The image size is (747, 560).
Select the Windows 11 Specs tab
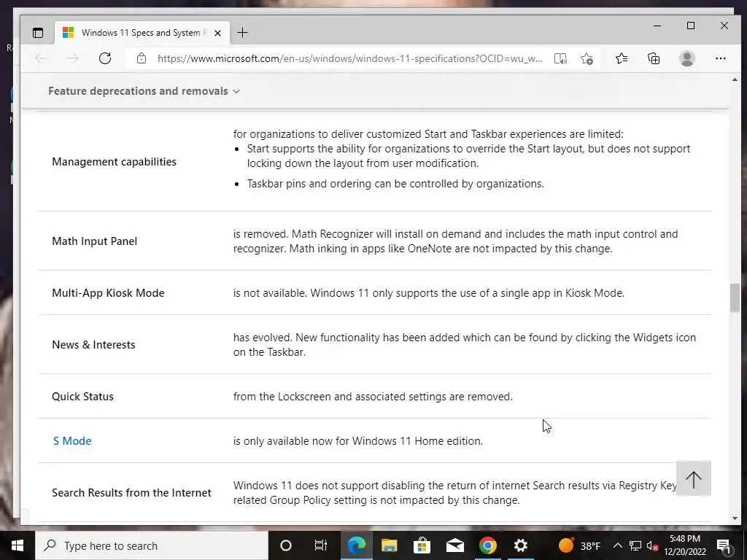(143, 33)
